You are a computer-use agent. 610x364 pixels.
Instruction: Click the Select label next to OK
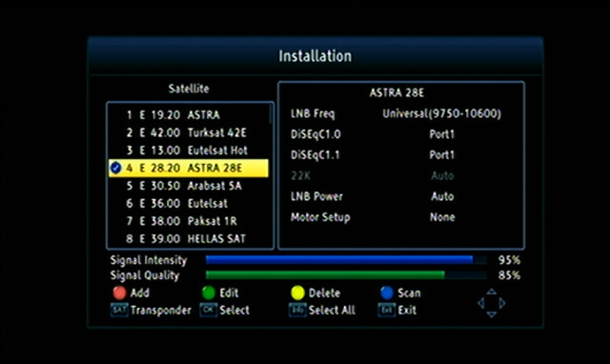[234, 311]
